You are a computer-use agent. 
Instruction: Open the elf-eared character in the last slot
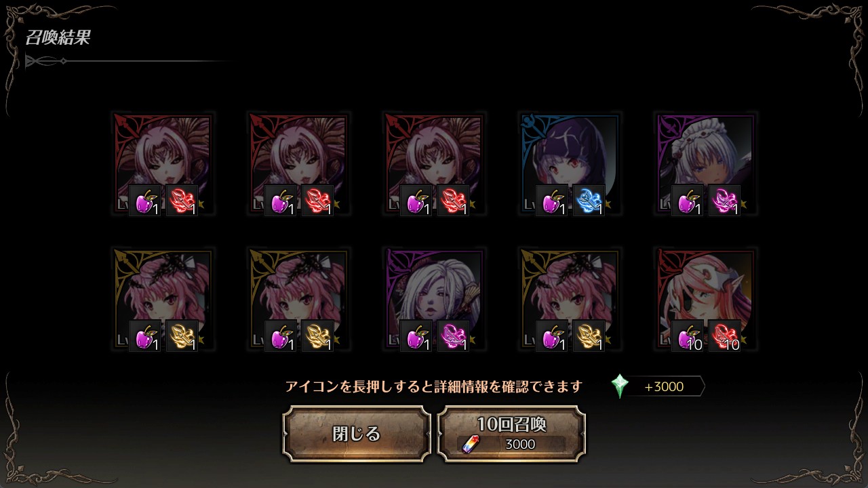[705, 300]
